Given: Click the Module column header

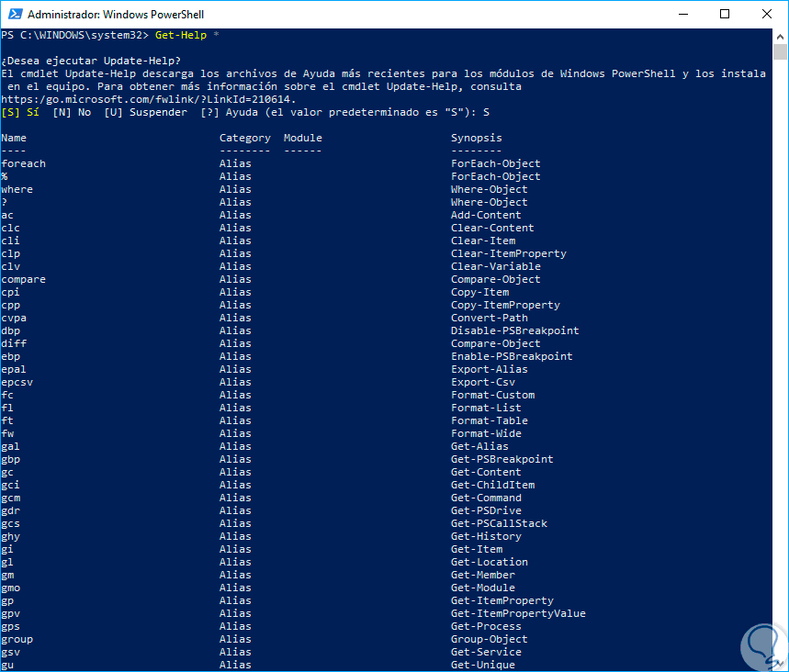Looking at the screenshot, I should pos(303,138).
